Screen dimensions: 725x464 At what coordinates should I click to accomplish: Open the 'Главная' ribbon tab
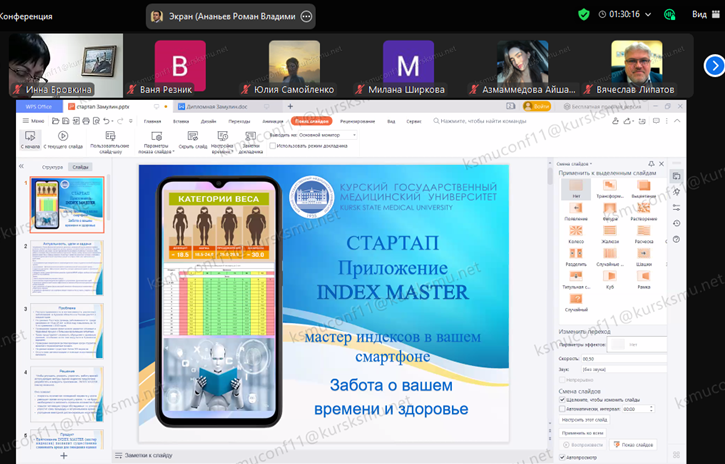tap(152, 122)
